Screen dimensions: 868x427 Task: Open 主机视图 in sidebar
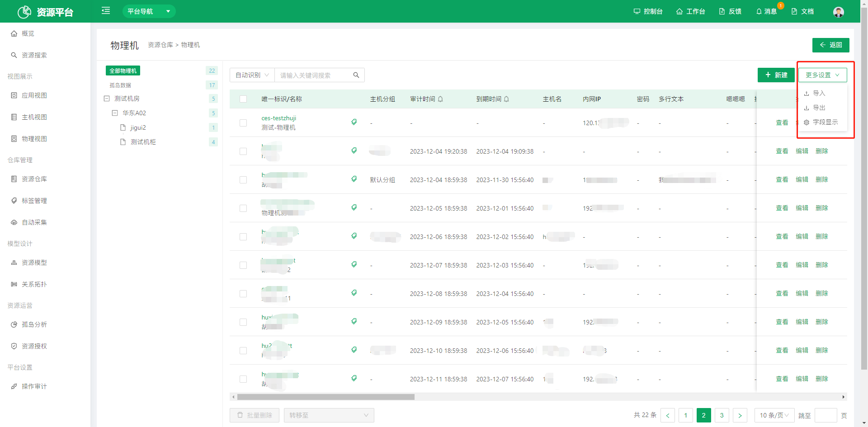29,117
